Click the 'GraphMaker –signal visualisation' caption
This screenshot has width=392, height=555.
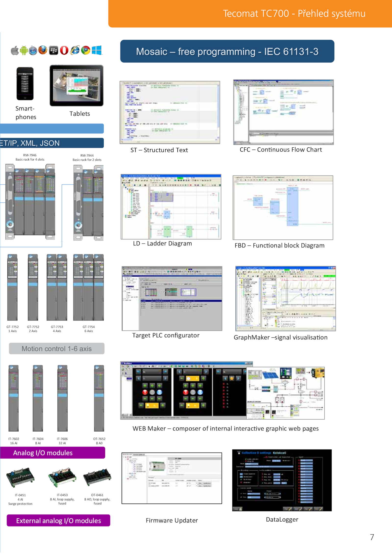281,337
